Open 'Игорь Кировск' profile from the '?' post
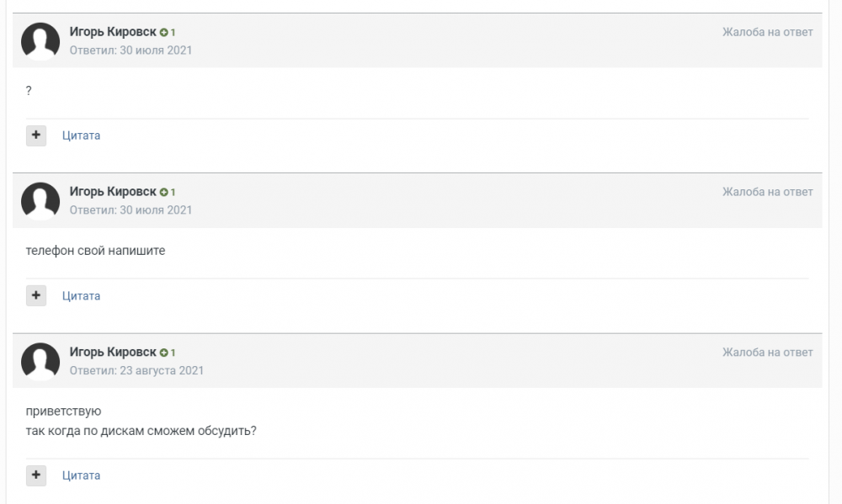The image size is (842, 504). point(112,32)
